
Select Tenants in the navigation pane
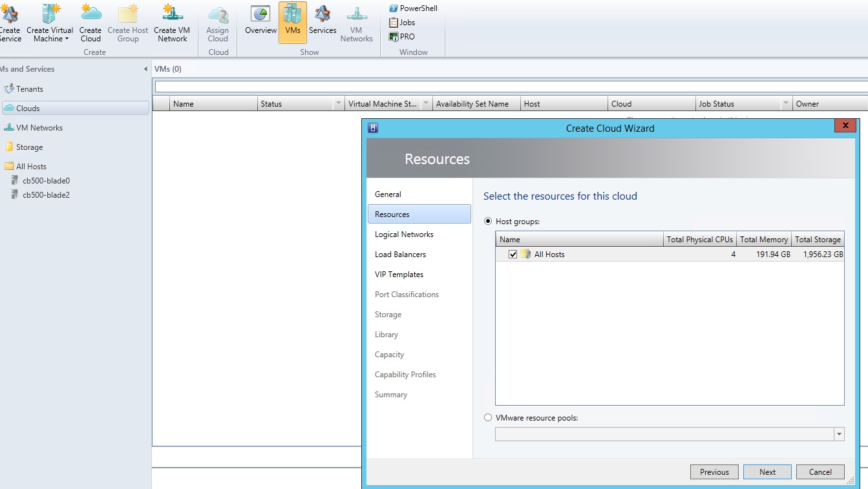24,89
